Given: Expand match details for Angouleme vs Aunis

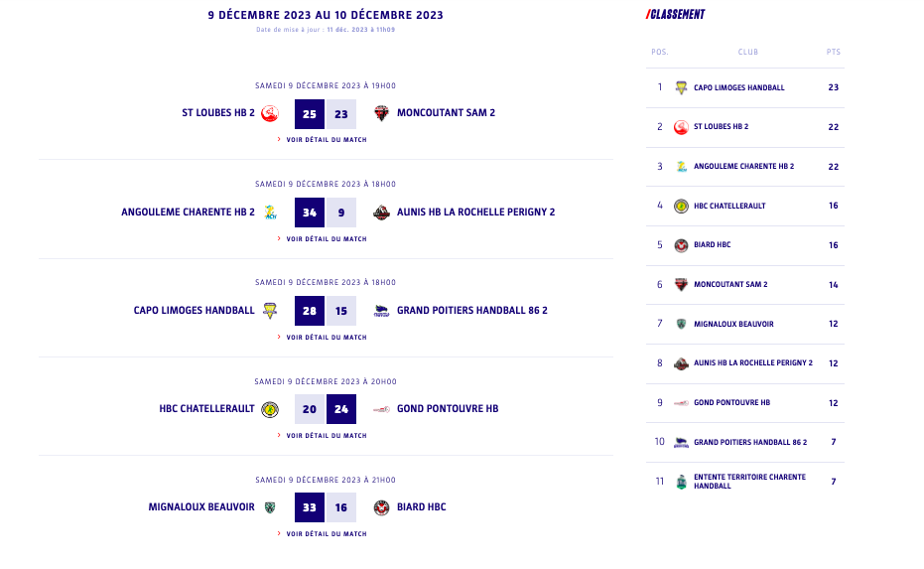Looking at the screenshot, I should click(326, 239).
